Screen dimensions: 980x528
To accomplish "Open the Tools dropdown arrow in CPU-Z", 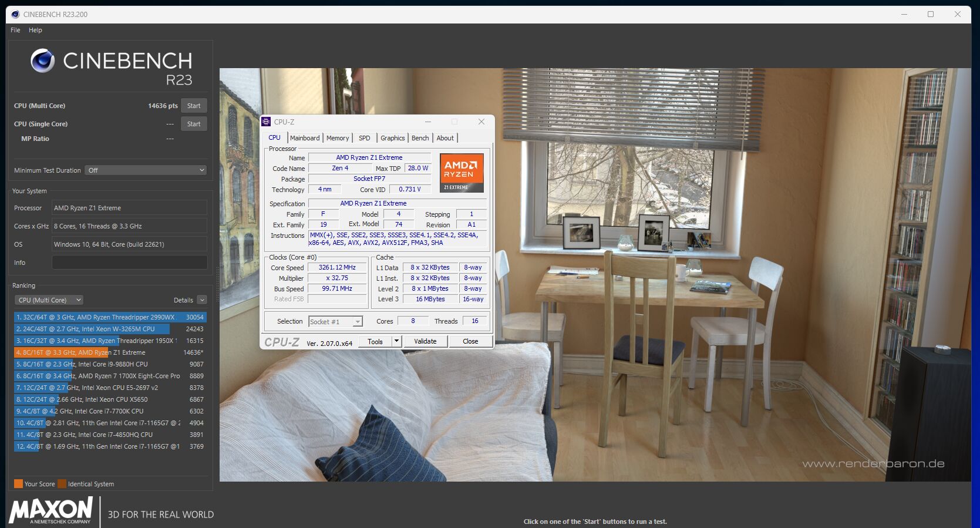I will 396,341.
